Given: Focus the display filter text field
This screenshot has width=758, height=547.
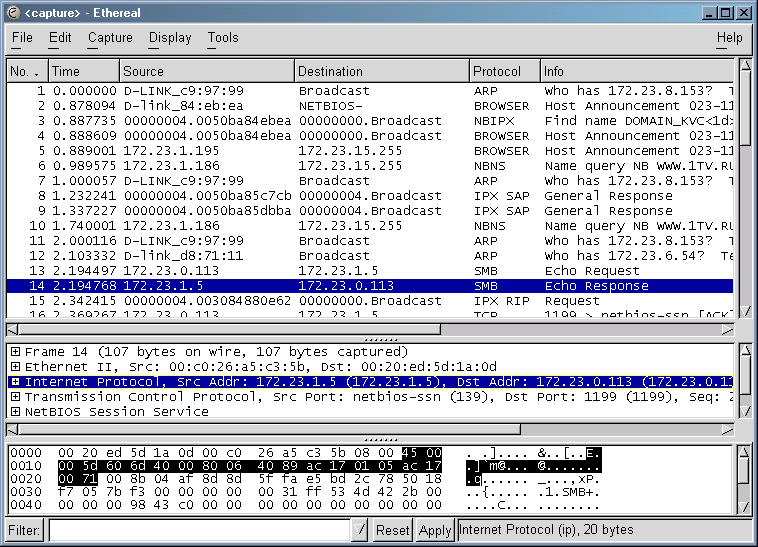Looking at the screenshot, I should [x=200, y=530].
